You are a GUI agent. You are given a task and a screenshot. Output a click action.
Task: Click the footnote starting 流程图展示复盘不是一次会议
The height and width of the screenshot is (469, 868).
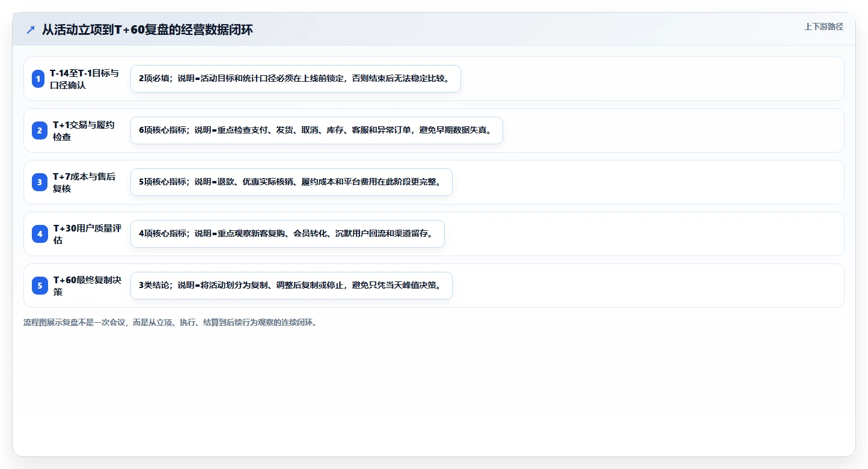click(x=170, y=322)
